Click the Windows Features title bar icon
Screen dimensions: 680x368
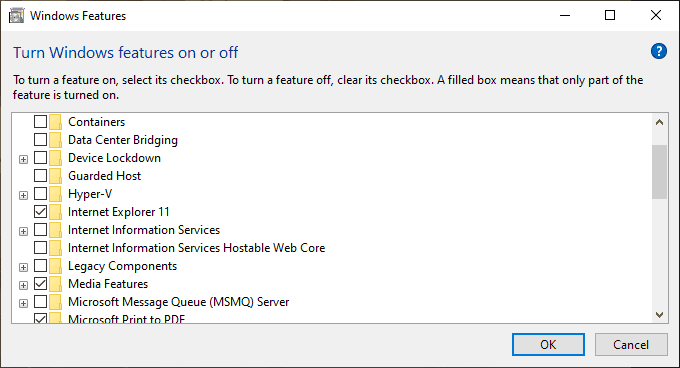[16, 16]
